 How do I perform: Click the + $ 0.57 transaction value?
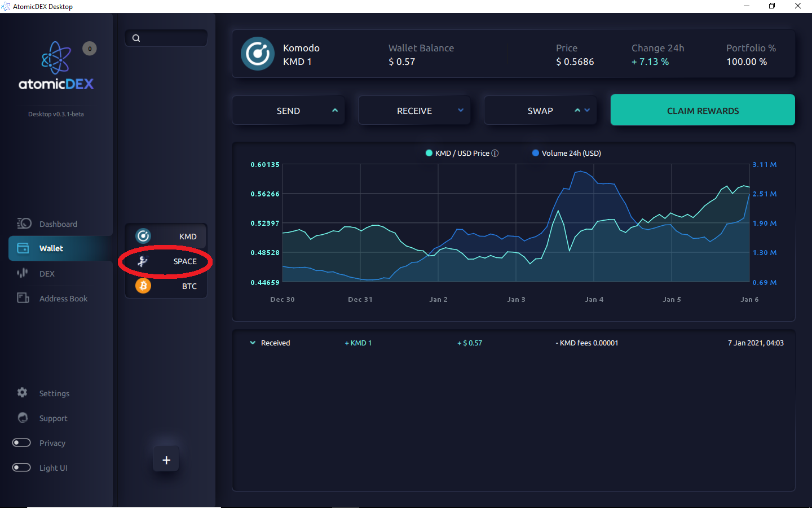click(x=470, y=343)
